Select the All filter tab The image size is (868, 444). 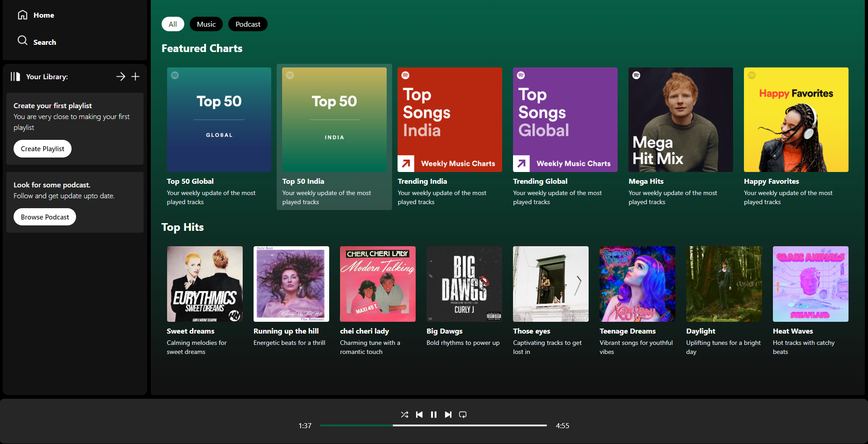pyautogui.click(x=173, y=24)
